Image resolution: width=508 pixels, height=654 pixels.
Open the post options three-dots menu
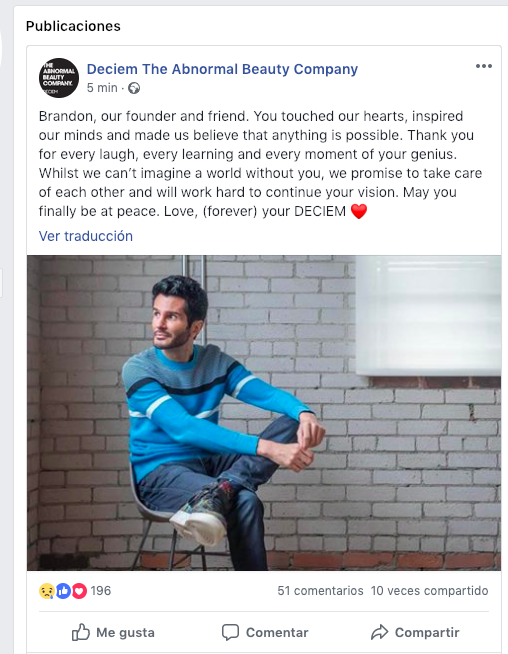pos(484,66)
